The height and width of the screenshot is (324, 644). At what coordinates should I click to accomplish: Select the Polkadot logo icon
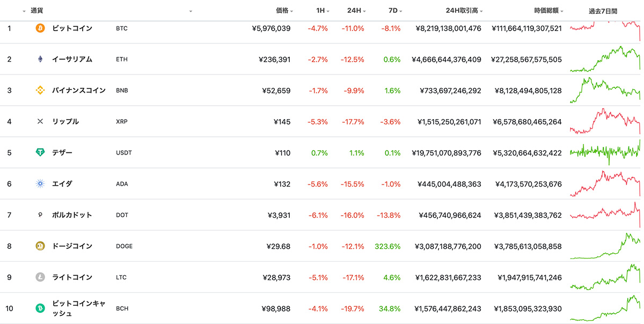click(40, 215)
